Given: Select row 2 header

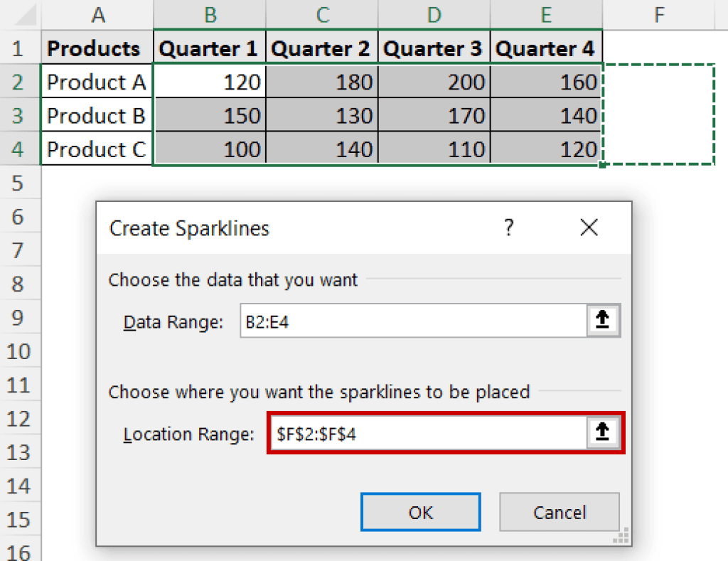Looking at the screenshot, I should (x=18, y=81).
